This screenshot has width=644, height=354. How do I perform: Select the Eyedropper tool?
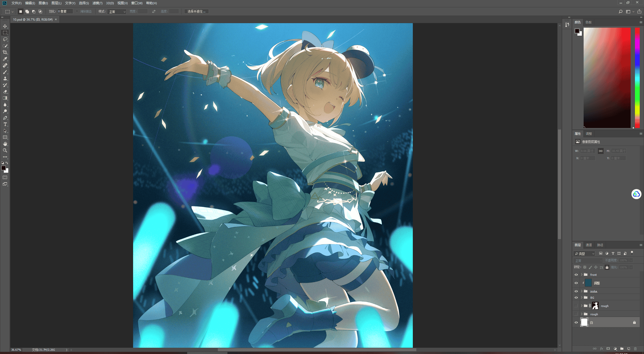5,59
